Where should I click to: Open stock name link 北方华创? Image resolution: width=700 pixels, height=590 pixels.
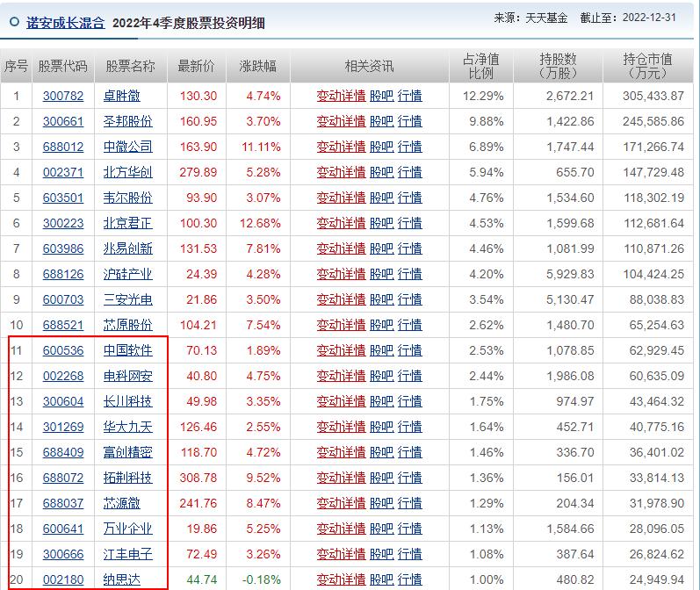(127, 172)
